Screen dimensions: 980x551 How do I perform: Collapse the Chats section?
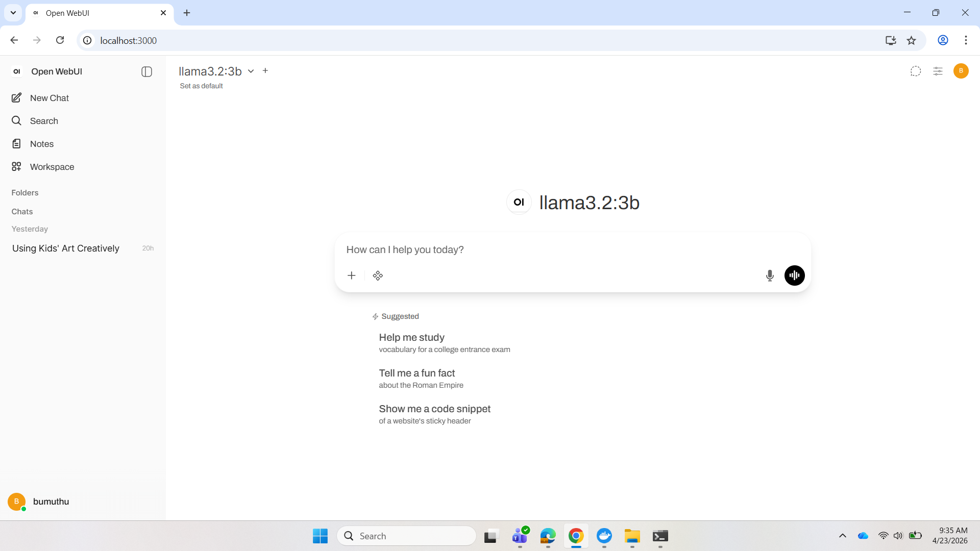coord(22,212)
